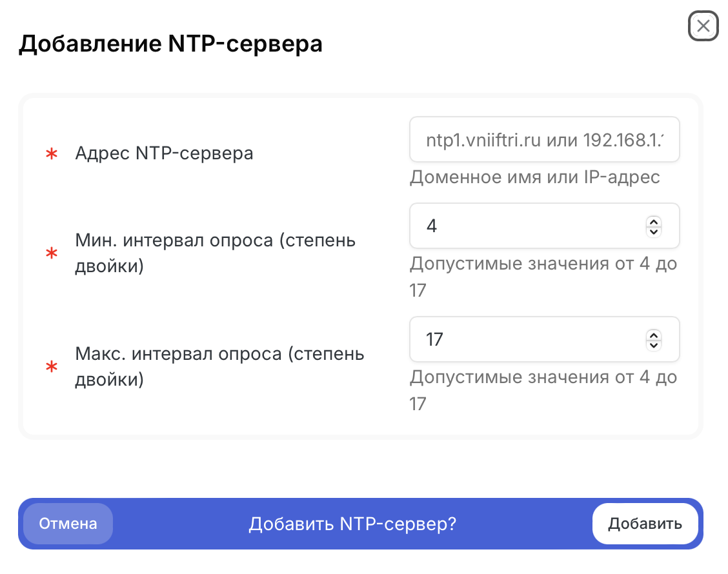Click the red asterisk beside Адрес NTP-сервера

click(x=51, y=153)
